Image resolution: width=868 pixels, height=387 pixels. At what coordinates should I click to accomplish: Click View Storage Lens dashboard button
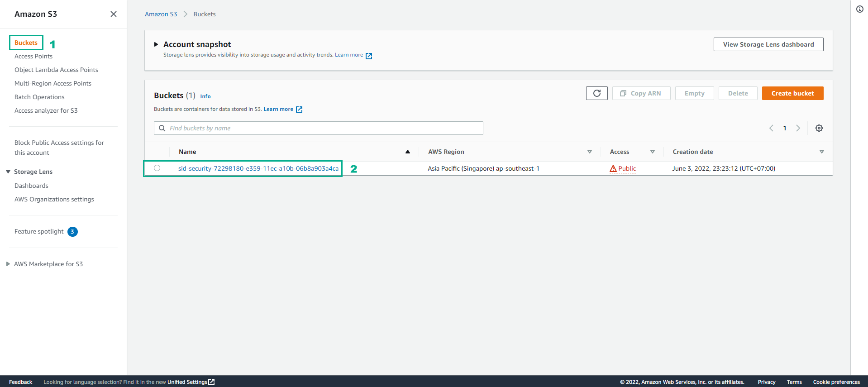768,44
